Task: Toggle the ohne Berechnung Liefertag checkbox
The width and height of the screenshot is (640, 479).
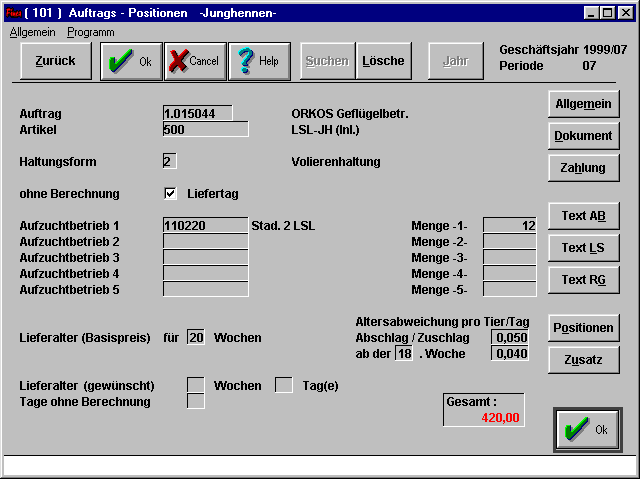Action: pos(170,193)
